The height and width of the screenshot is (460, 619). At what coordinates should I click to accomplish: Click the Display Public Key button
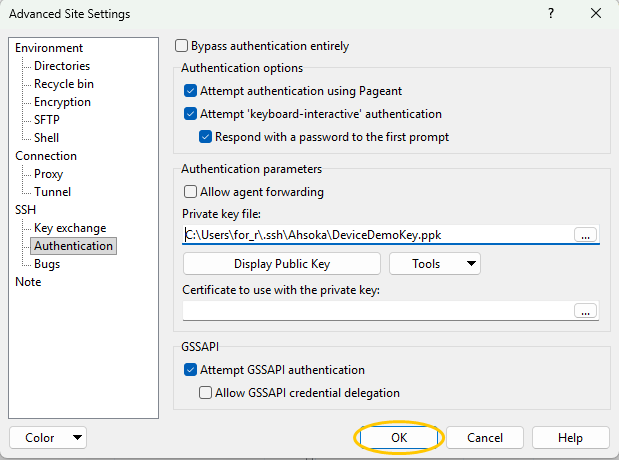click(282, 264)
